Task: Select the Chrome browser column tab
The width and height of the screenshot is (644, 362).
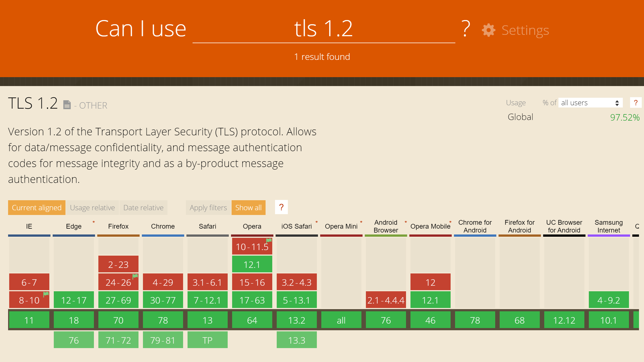Action: pos(162,226)
